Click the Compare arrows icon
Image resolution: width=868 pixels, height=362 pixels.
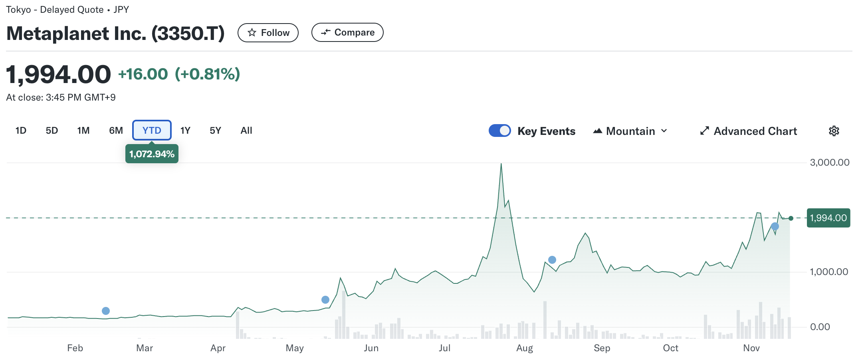coord(326,32)
